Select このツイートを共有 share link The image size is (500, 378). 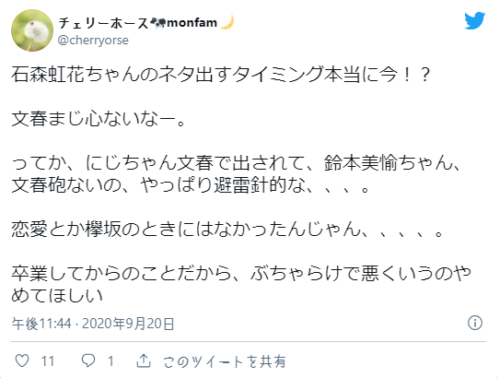pyautogui.click(x=224, y=361)
